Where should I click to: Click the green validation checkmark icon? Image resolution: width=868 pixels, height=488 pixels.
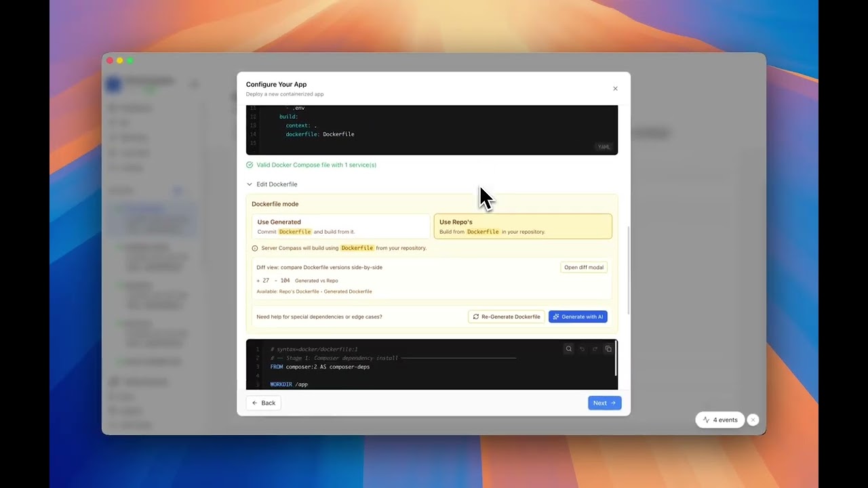[250, 165]
